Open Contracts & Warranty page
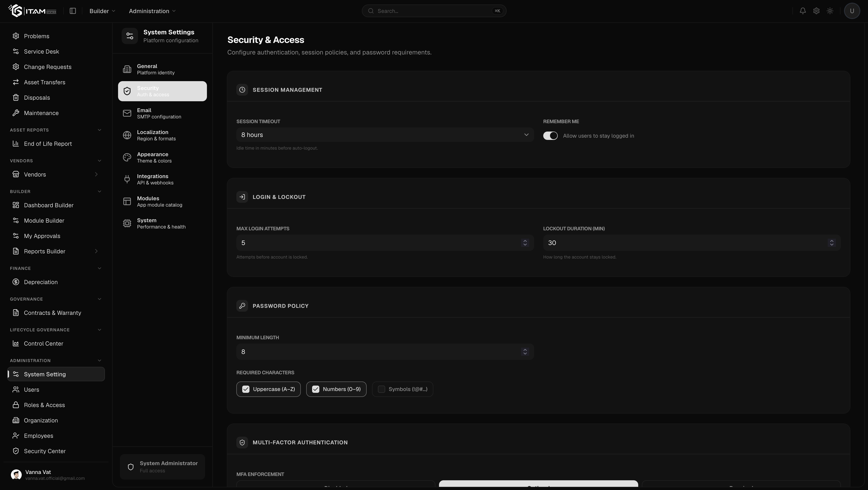The image size is (868, 490). tap(56, 313)
